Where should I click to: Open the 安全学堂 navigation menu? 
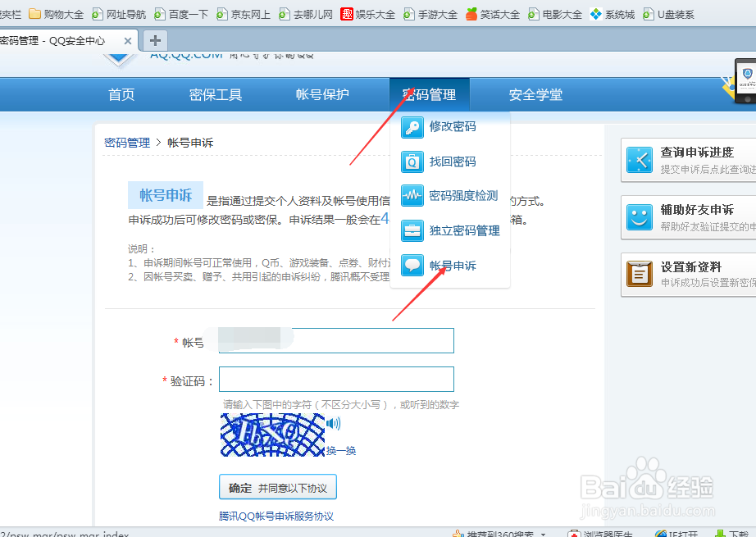pyautogui.click(x=535, y=94)
